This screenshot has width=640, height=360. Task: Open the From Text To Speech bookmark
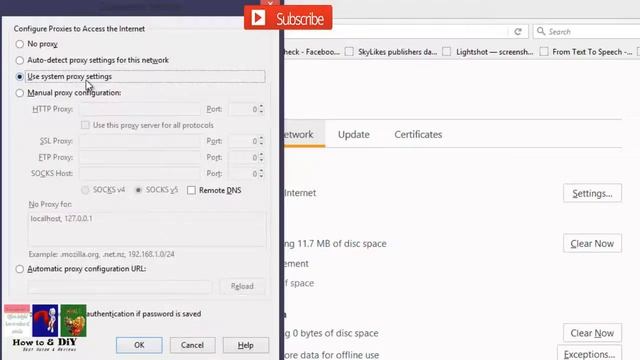click(x=586, y=52)
